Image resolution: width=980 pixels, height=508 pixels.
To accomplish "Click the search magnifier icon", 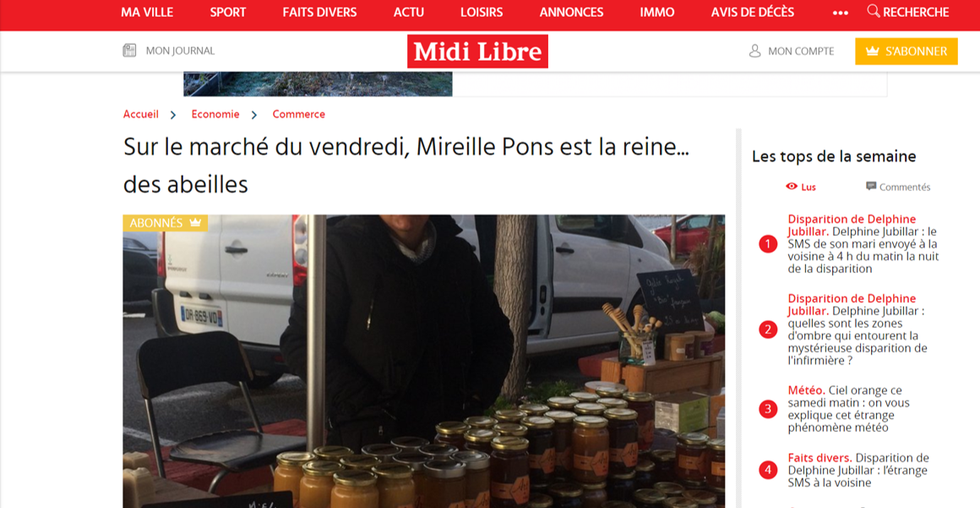I will (x=873, y=11).
